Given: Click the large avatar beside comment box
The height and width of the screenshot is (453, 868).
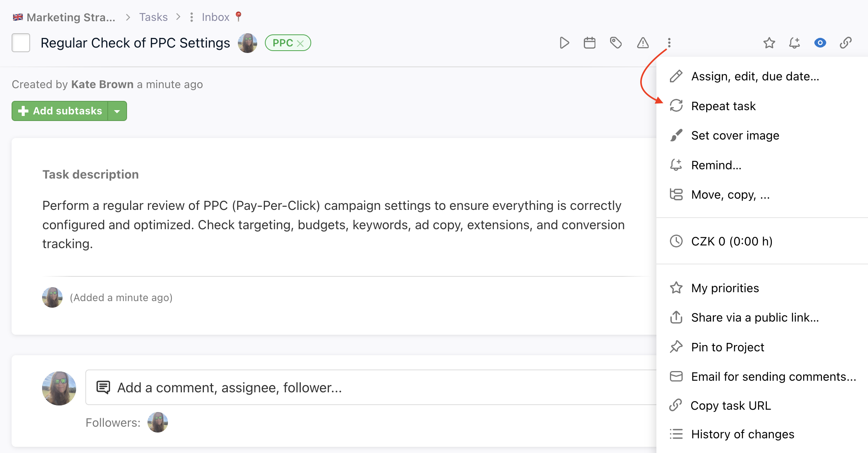Looking at the screenshot, I should [59, 388].
